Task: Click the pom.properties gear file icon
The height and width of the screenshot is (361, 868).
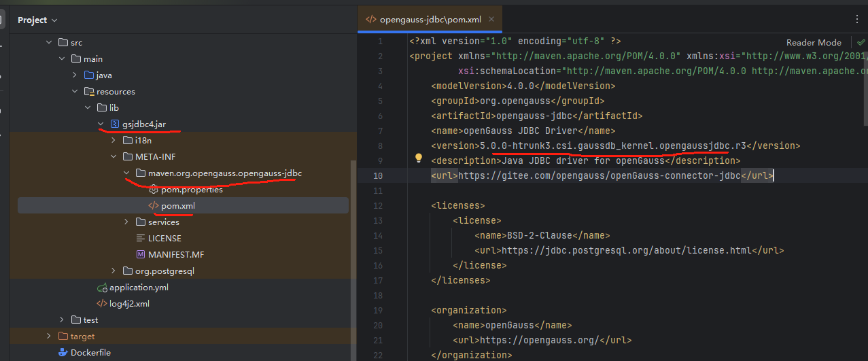Action: click(154, 189)
